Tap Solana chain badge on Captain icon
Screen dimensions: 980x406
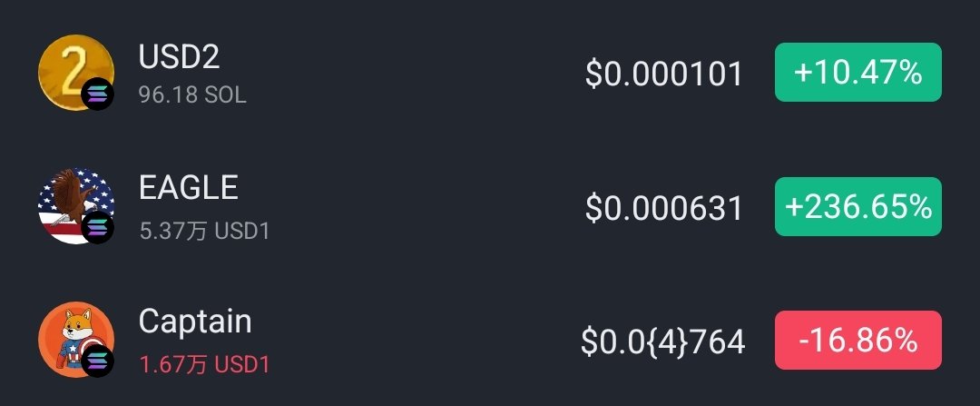[x=97, y=361]
